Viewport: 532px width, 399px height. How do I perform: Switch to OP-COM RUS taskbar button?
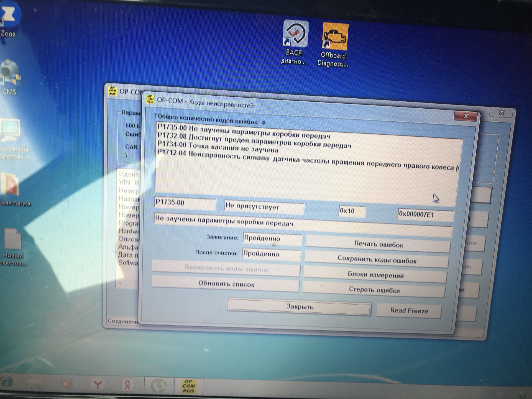[188, 386]
